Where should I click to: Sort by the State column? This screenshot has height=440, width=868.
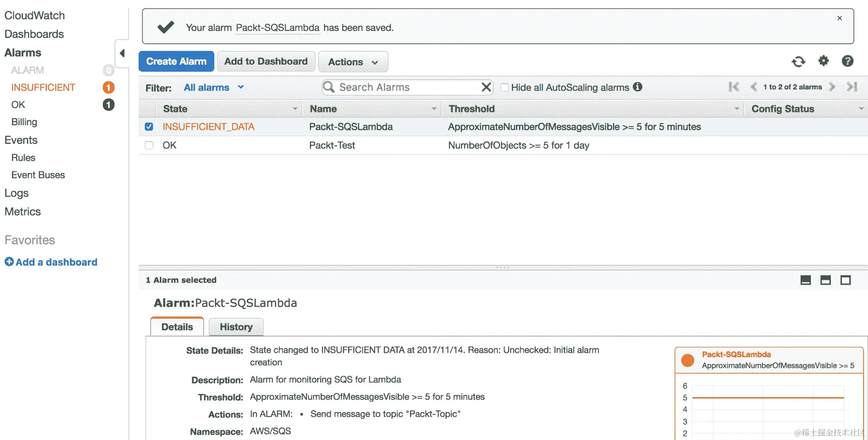[x=229, y=109]
